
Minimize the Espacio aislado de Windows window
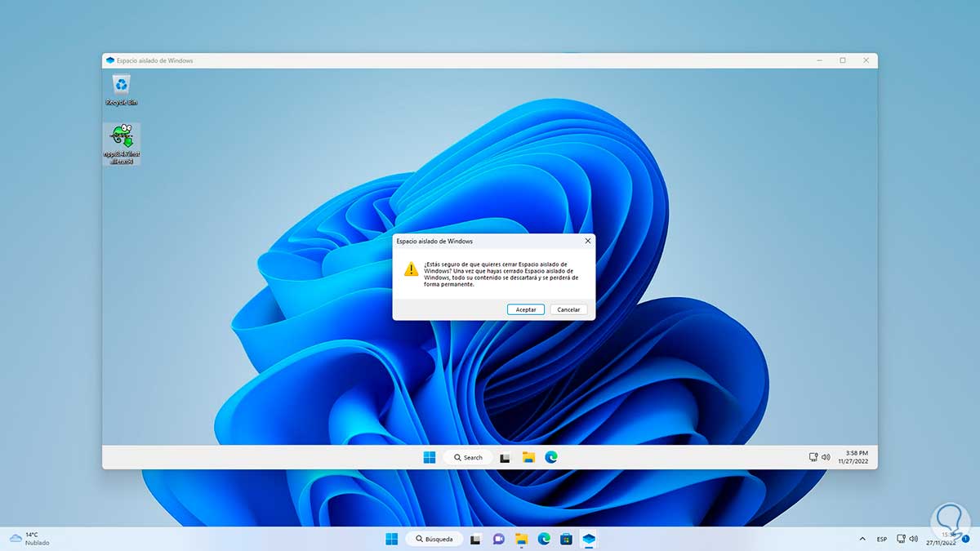[x=820, y=60]
